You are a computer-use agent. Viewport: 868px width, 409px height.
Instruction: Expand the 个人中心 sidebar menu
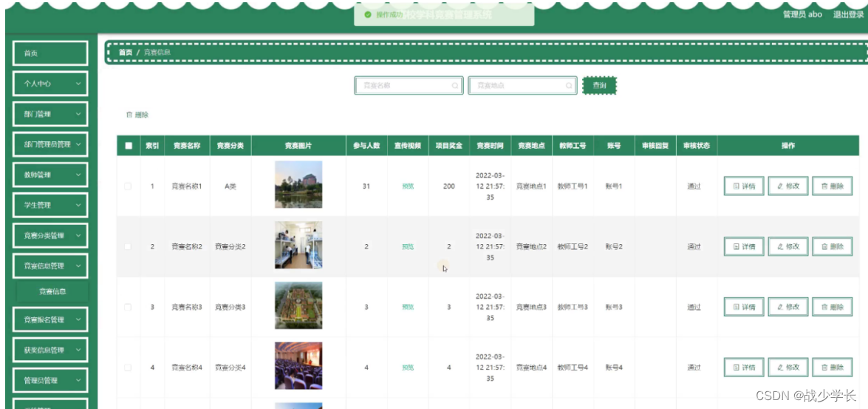coord(49,84)
